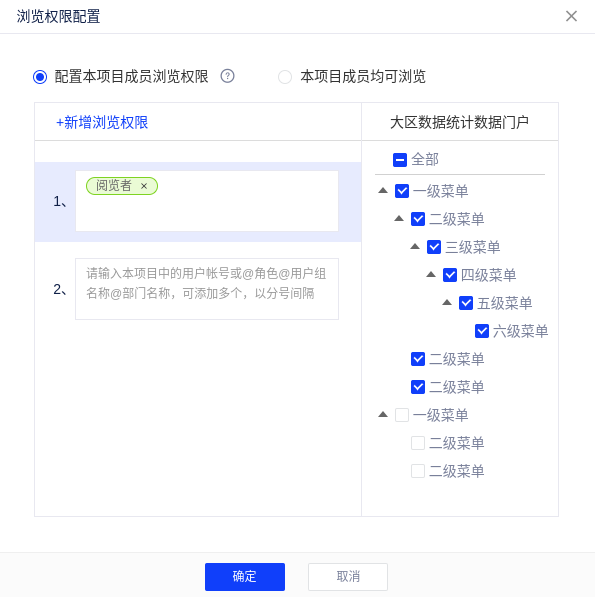Image resolution: width=595 pixels, height=597 pixels.
Task: Remove the 阅览者 tag
Action: click(x=144, y=186)
